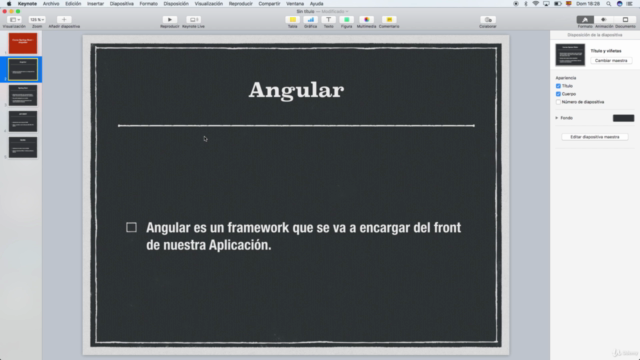The height and width of the screenshot is (360, 640).
Task: Click the document title Sin título
Action: [305, 11]
